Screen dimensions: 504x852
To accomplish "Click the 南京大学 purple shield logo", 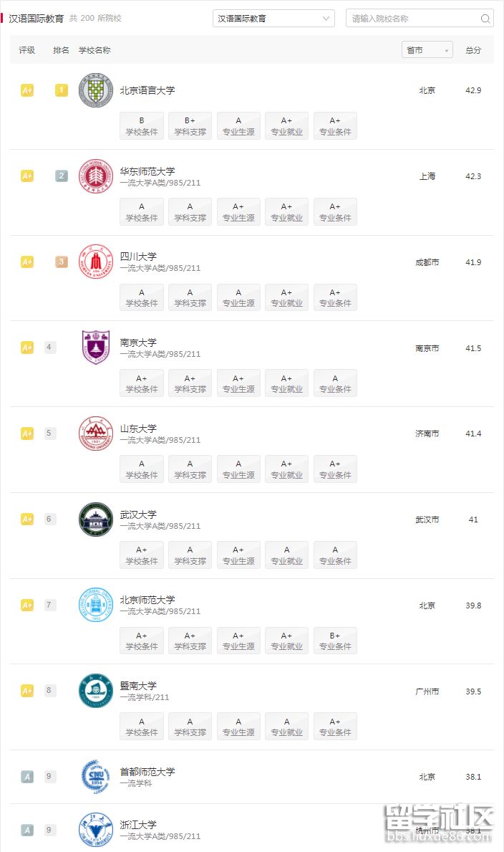I will (96, 348).
